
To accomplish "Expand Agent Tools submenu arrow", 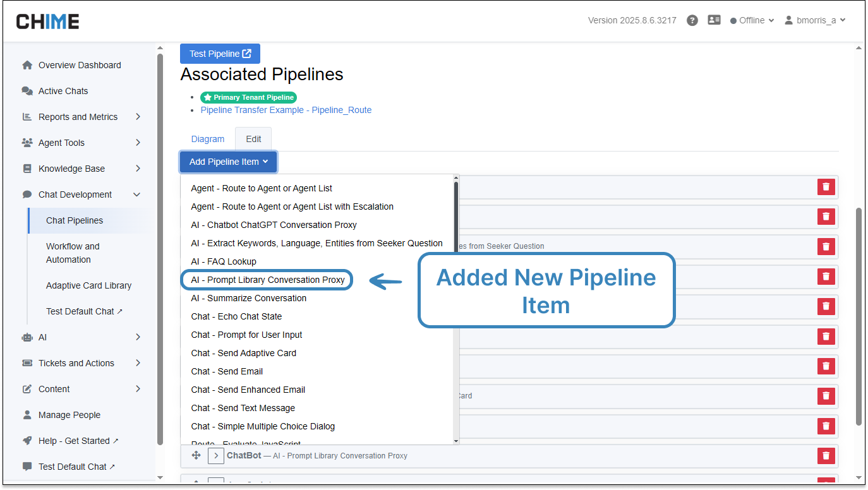I will [138, 143].
